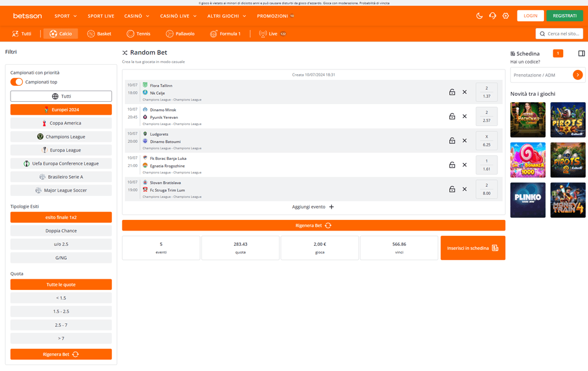Switch to the Basket sport tab

click(99, 34)
